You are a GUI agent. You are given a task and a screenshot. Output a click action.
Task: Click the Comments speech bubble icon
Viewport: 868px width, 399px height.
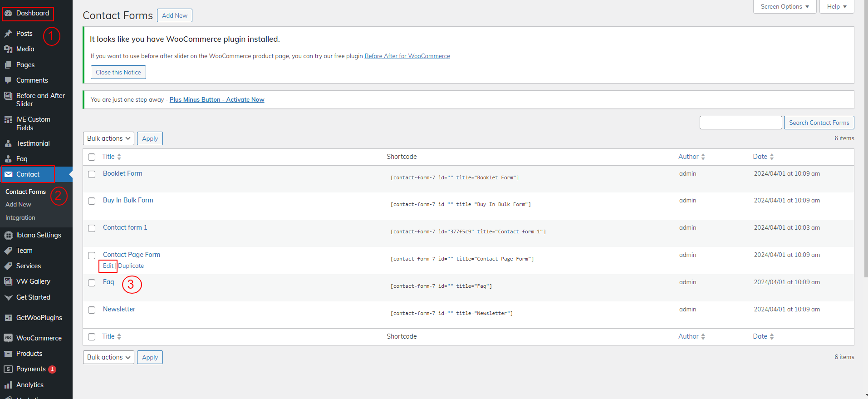[8, 80]
